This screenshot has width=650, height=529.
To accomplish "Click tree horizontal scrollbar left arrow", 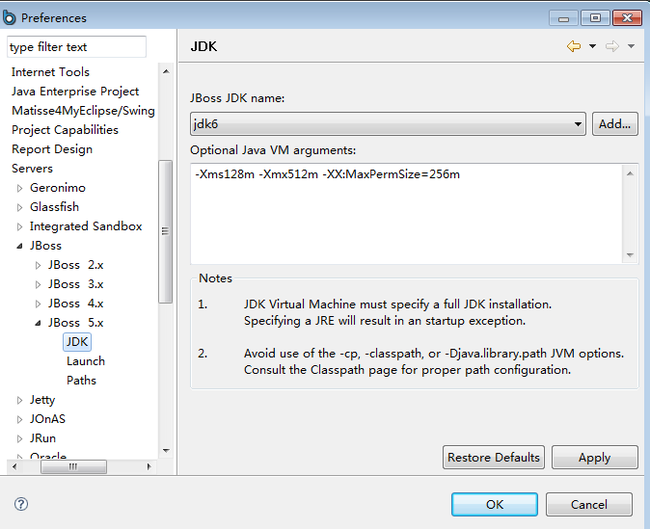I will pyautogui.click(x=15, y=467).
